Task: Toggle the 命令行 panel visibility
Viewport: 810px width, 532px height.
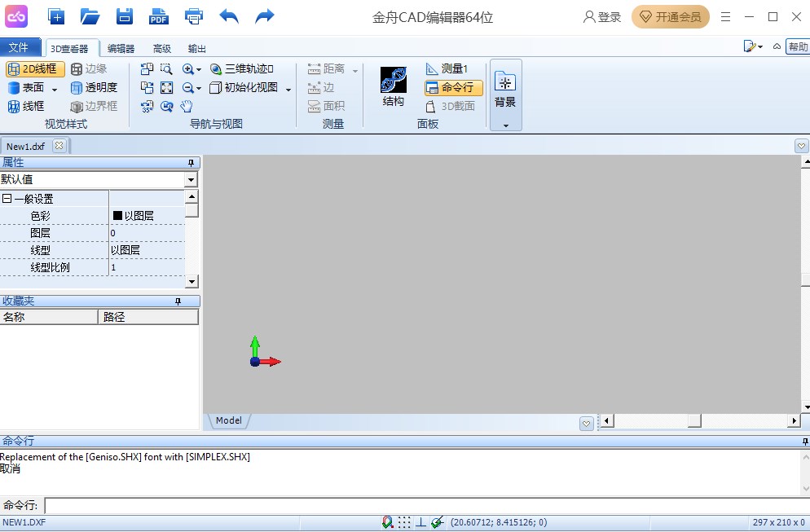Action: tap(453, 88)
